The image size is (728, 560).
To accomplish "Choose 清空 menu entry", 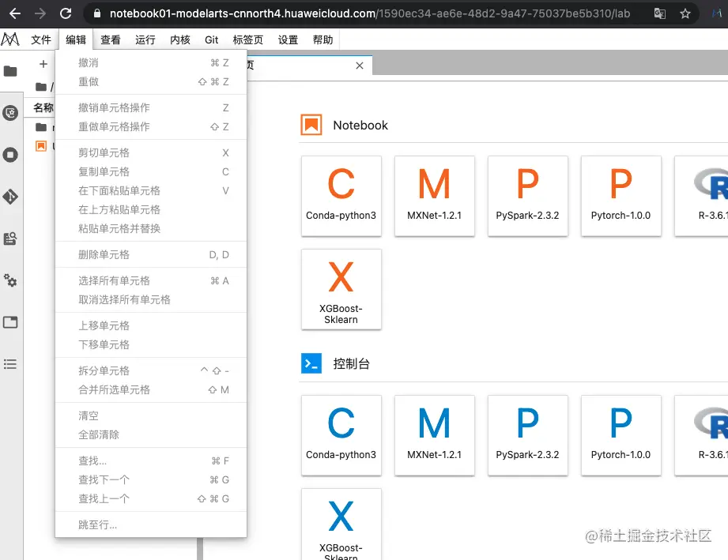I will [151, 415].
